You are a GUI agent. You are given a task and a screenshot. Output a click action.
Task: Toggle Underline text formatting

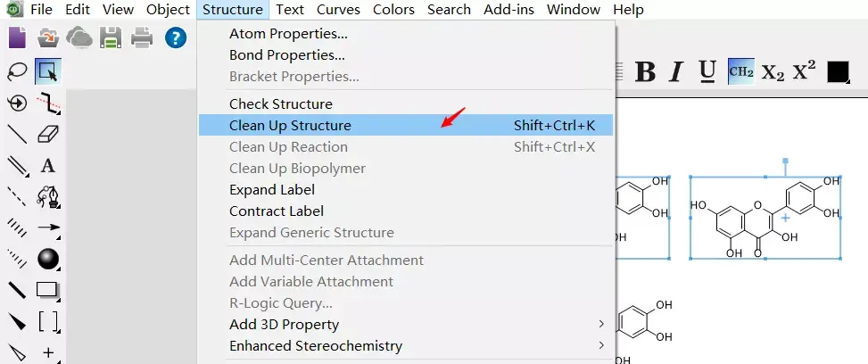(707, 71)
